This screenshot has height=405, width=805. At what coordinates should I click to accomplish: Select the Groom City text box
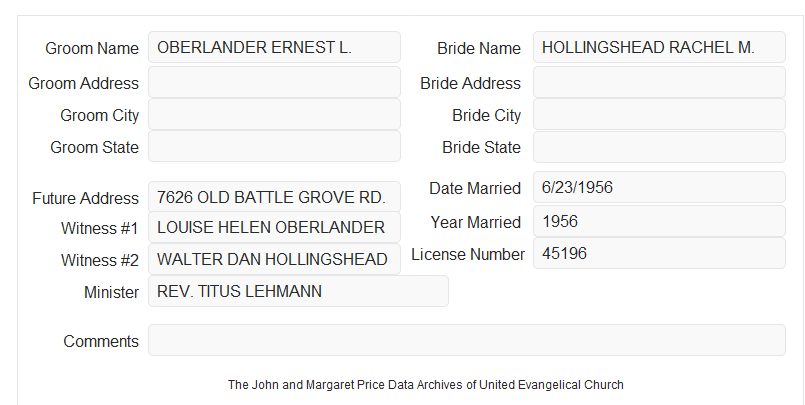point(274,114)
